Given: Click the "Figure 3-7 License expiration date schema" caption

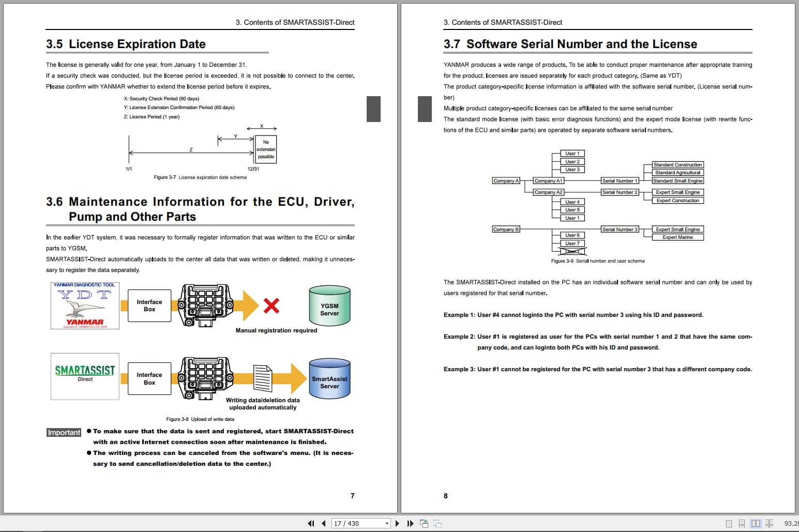Looking at the screenshot, I should 200,177.
